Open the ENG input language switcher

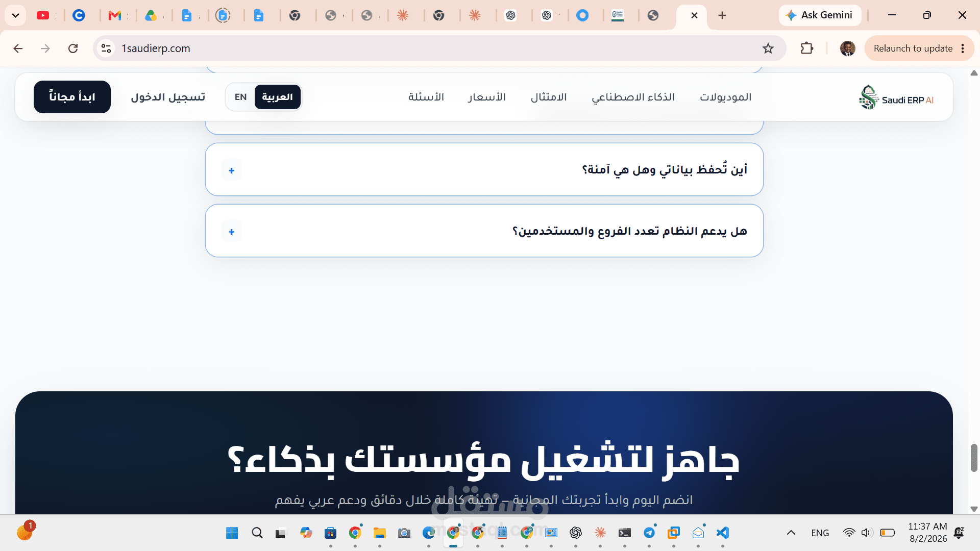(x=820, y=533)
